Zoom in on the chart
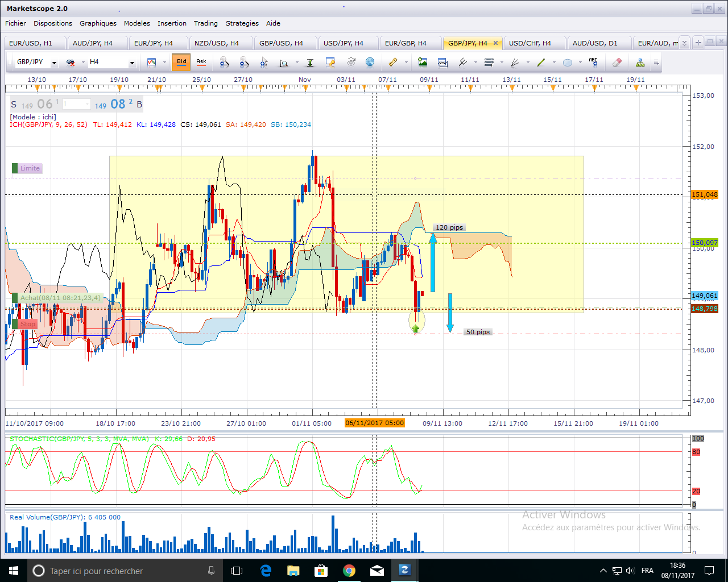The height and width of the screenshot is (582, 728). (224, 62)
